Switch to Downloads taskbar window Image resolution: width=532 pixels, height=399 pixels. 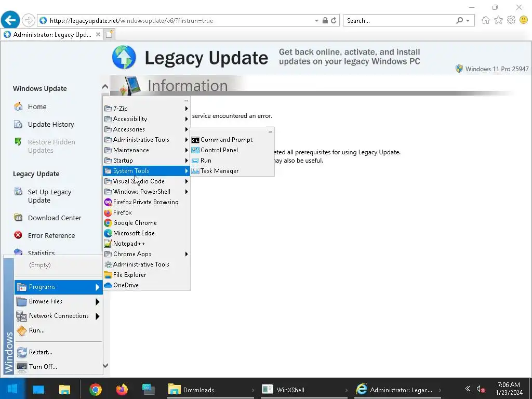[210, 390]
